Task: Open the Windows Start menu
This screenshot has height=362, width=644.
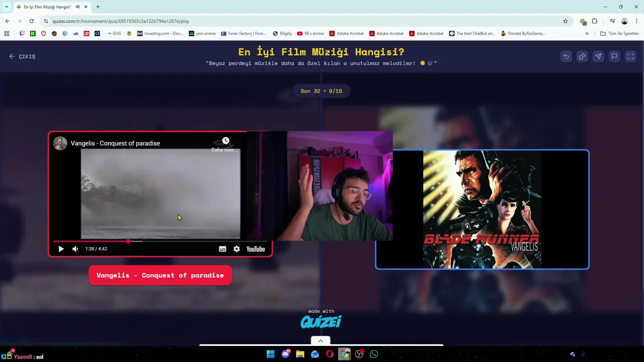Action: click(x=270, y=354)
